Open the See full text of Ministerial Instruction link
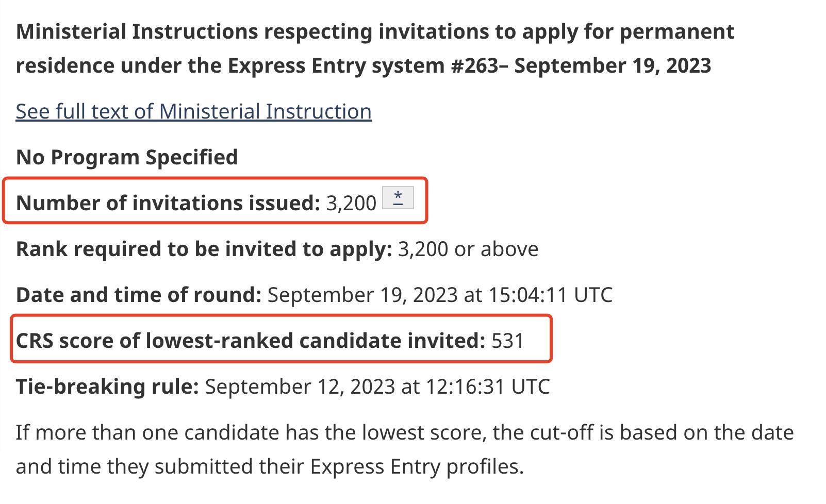 [193, 112]
